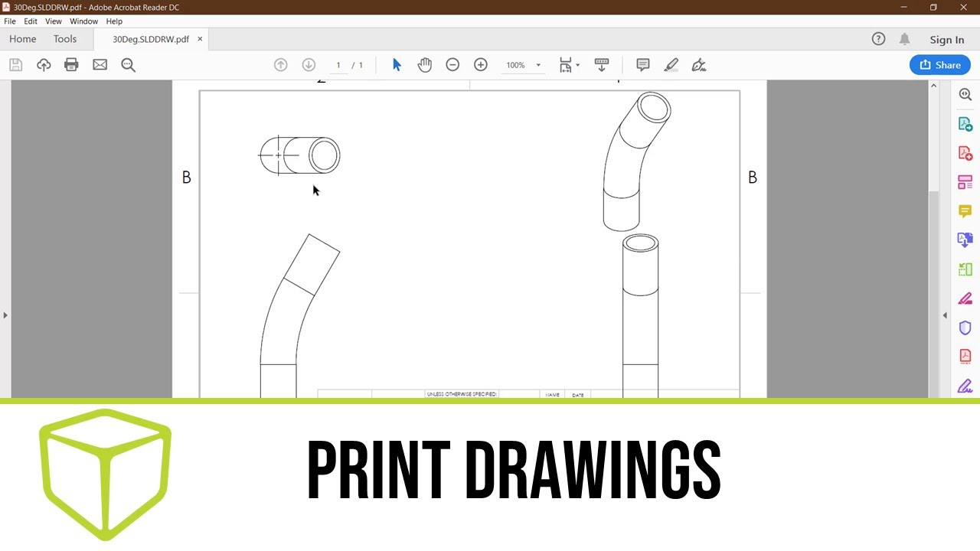980x551 pixels.
Task: Open Help question mark icon
Action: click(878, 39)
